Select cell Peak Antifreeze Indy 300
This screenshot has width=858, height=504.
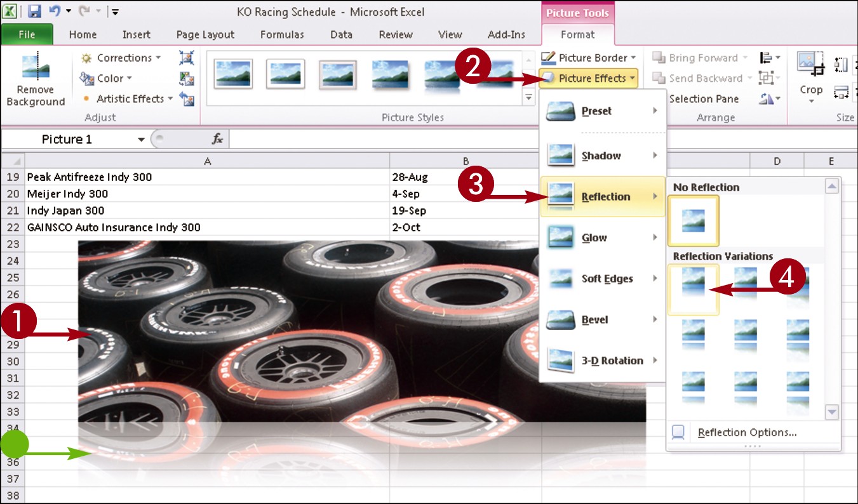[207, 177]
